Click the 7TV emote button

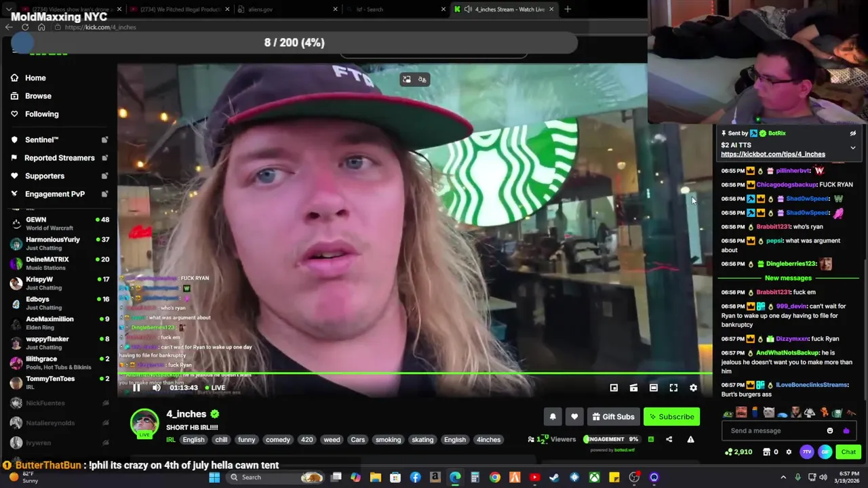(x=807, y=452)
